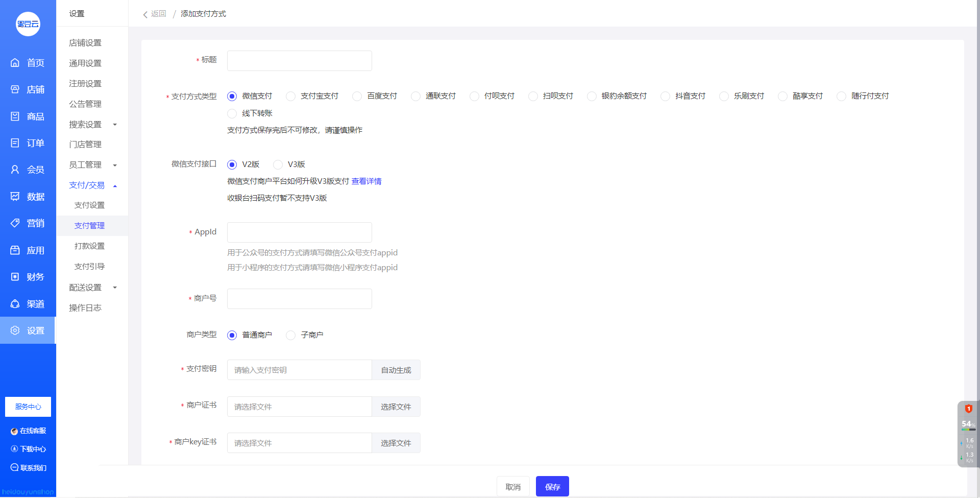Click the back arrow chevron
This screenshot has width=980, height=498.
pyautogui.click(x=145, y=14)
